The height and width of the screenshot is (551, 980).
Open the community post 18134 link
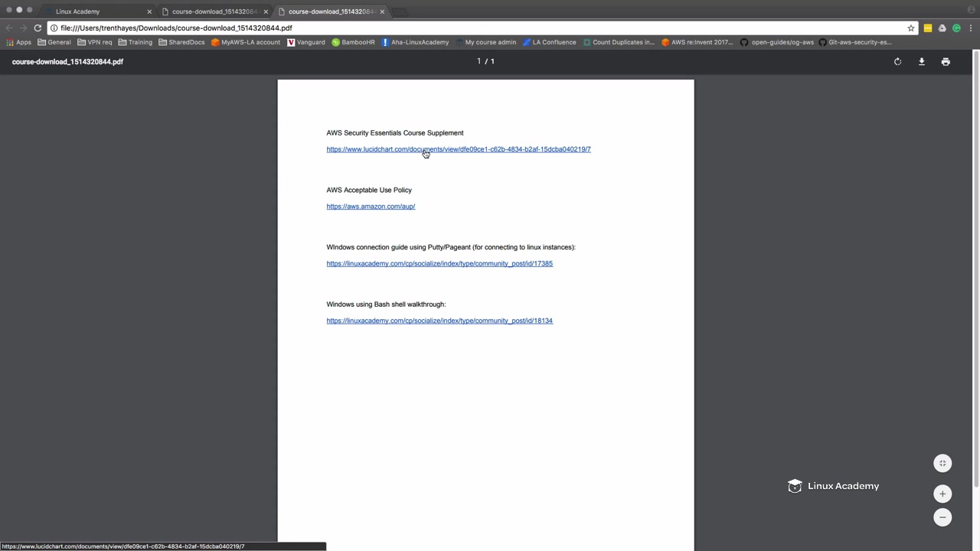tap(439, 321)
